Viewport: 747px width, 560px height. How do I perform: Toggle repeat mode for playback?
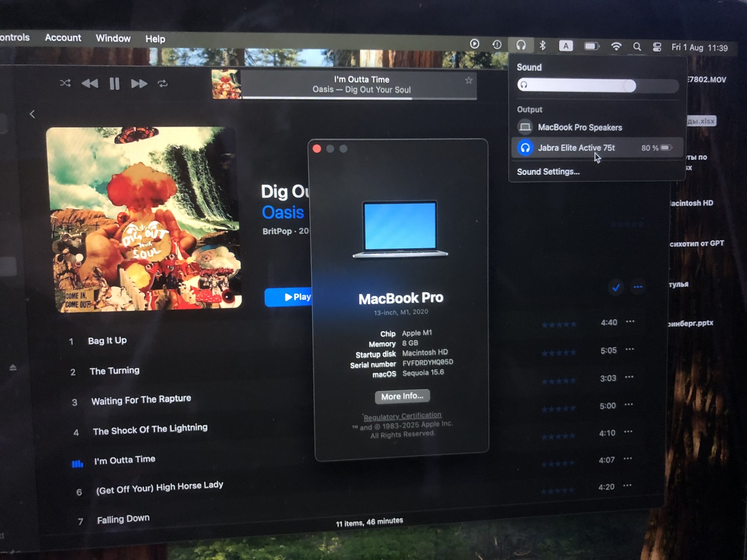point(163,84)
